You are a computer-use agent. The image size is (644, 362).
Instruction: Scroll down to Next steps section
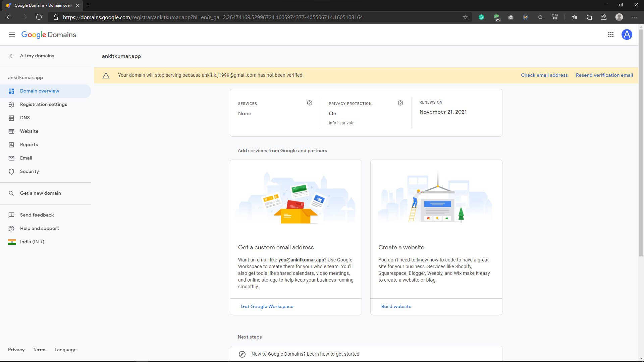[x=250, y=337]
